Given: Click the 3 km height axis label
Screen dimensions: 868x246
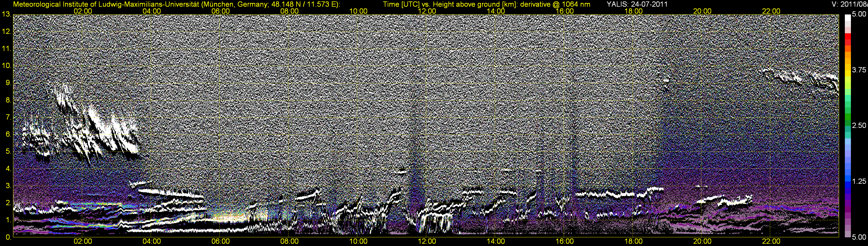Looking at the screenshot, I should click(x=8, y=186).
